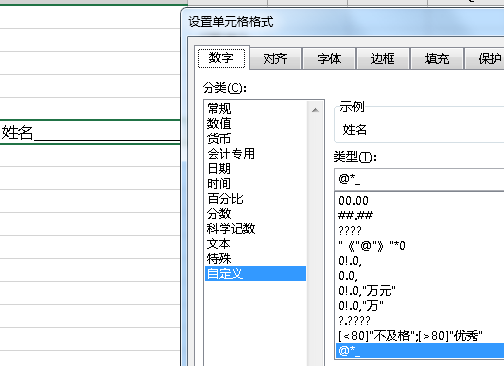This screenshot has width=504, height=366.
Task: Select format code 0!.0,
Action: pos(420,261)
